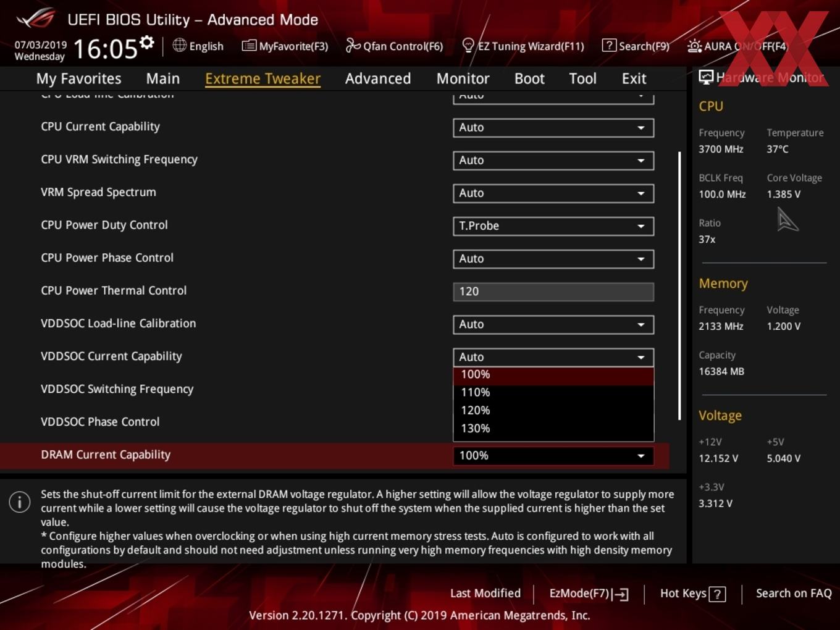840x630 pixels.
Task: Select VDDSOC Current Capability label
Action: click(x=111, y=356)
